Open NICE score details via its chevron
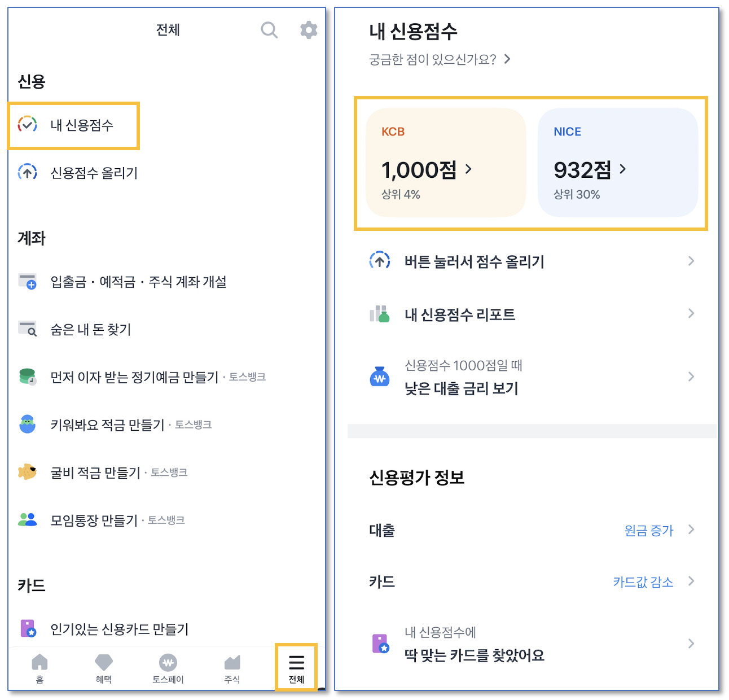 (623, 168)
